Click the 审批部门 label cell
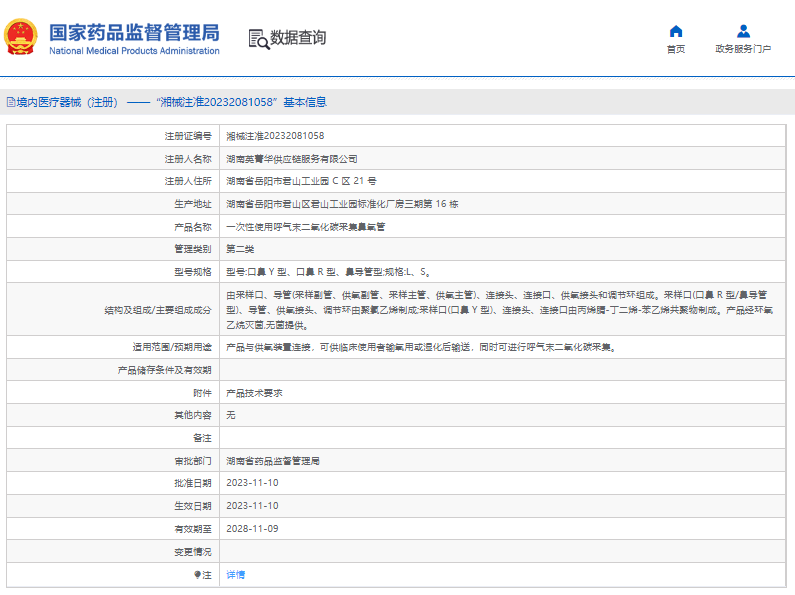Viewport: 795px width, 595px height. 113,461
